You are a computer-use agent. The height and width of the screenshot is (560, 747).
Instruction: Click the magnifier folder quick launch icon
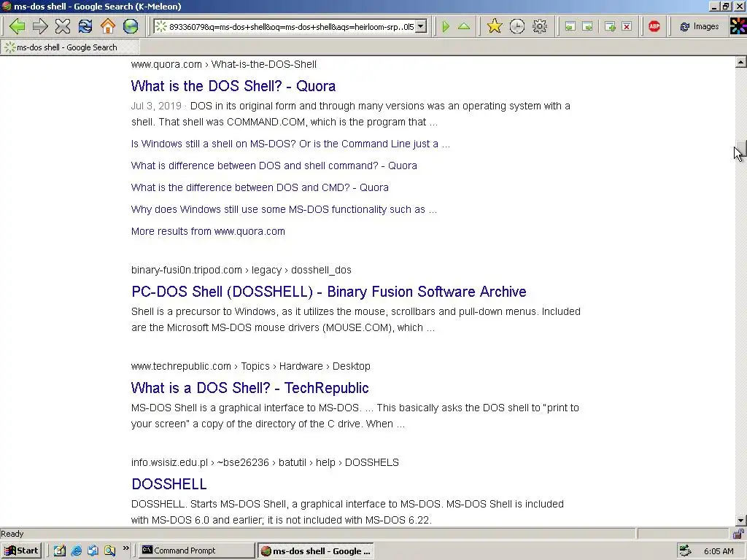109,551
